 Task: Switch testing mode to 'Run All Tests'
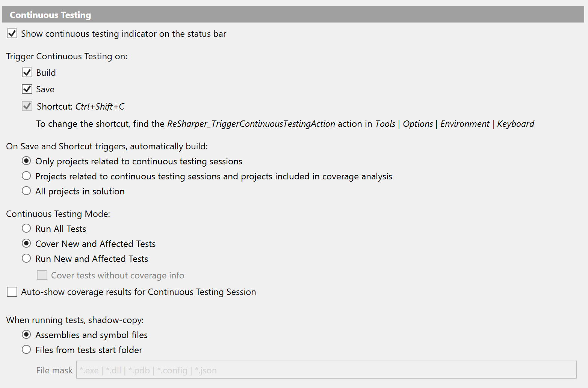(x=26, y=228)
